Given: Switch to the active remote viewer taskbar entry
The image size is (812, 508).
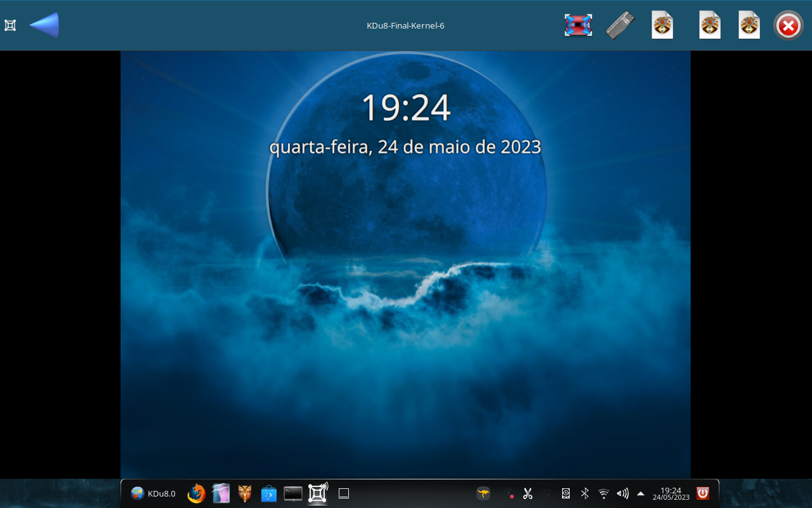Looking at the screenshot, I should click(x=317, y=493).
